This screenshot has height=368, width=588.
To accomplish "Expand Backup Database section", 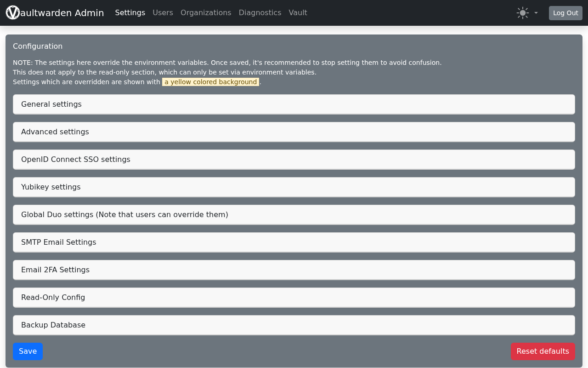I will coord(294,325).
